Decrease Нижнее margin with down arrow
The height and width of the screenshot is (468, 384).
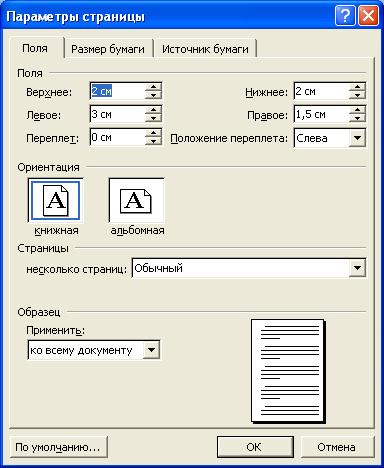357,95
